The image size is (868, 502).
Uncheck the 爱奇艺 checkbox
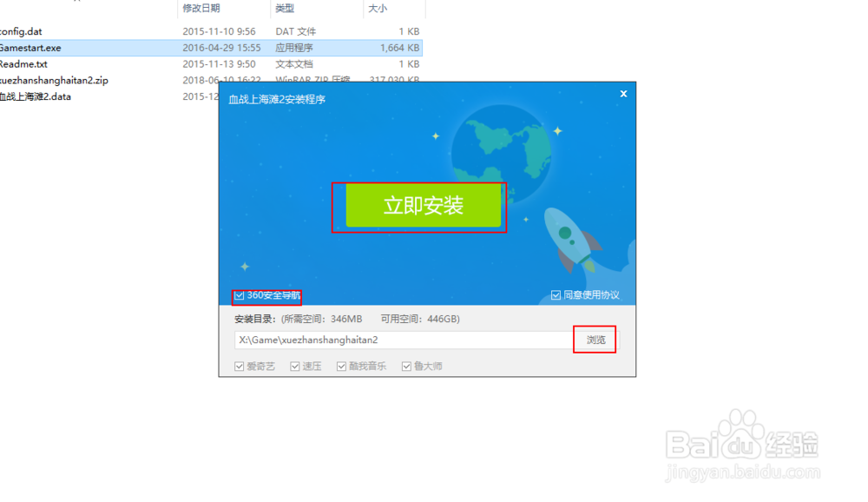pos(240,367)
